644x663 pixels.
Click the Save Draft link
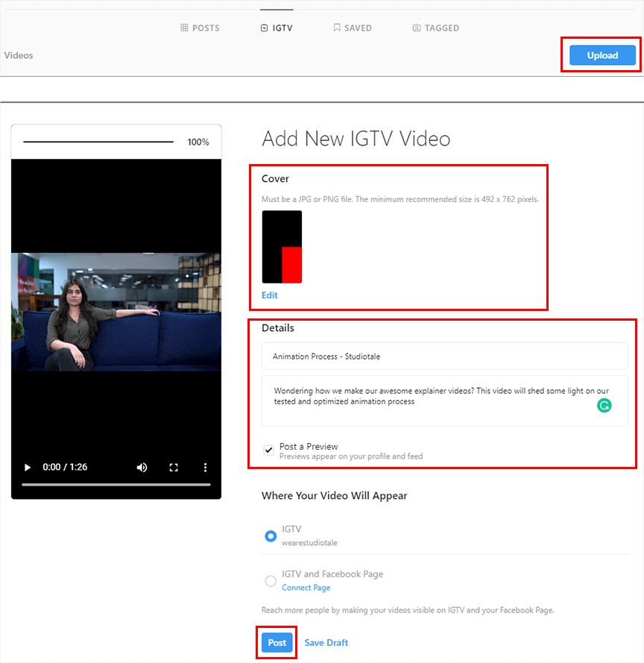click(x=326, y=642)
